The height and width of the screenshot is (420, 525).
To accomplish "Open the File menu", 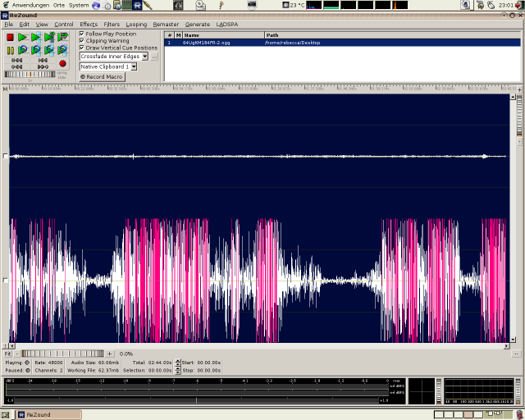I will (x=9, y=24).
